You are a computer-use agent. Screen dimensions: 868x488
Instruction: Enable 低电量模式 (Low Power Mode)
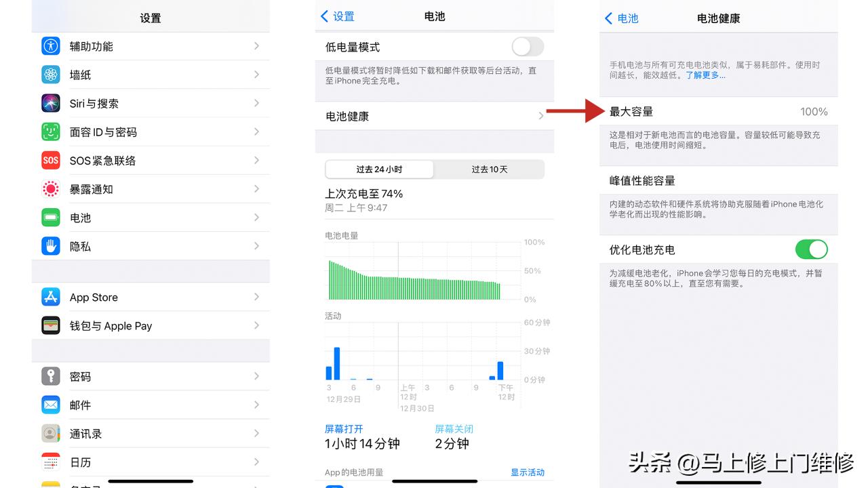tap(527, 46)
